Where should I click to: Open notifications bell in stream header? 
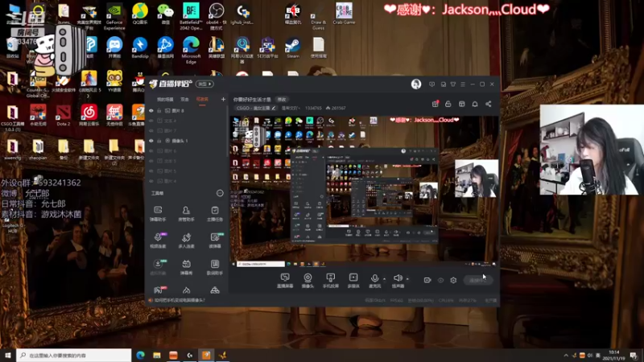[x=475, y=104]
